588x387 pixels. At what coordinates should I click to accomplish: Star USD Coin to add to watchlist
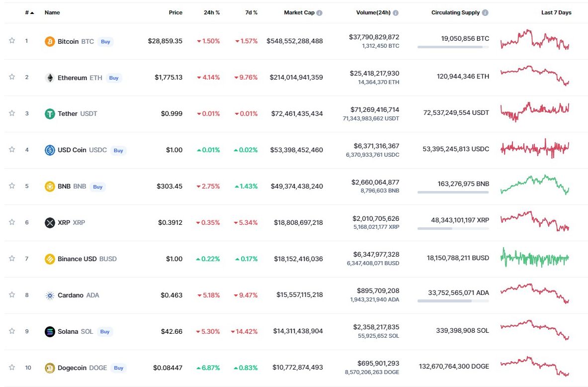tap(12, 149)
